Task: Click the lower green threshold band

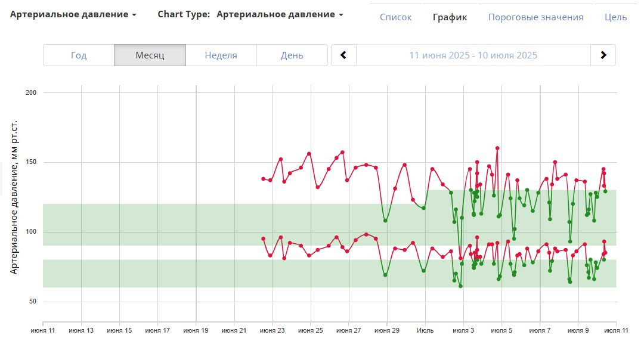Action: 179,273
